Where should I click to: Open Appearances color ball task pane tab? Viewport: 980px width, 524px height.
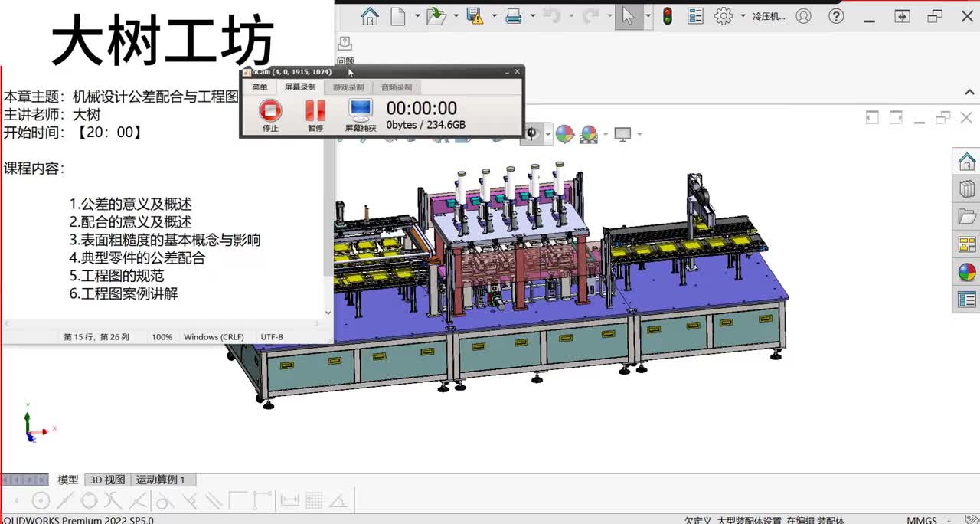pyautogui.click(x=967, y=272)
